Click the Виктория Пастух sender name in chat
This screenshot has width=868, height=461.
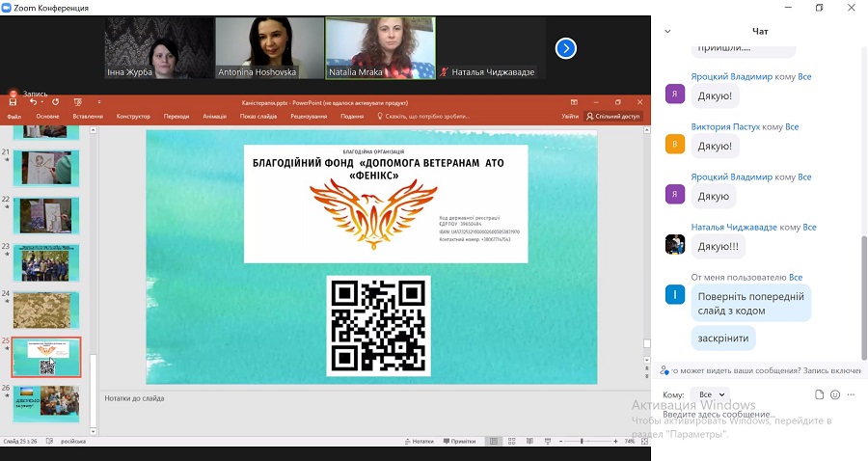725,126
